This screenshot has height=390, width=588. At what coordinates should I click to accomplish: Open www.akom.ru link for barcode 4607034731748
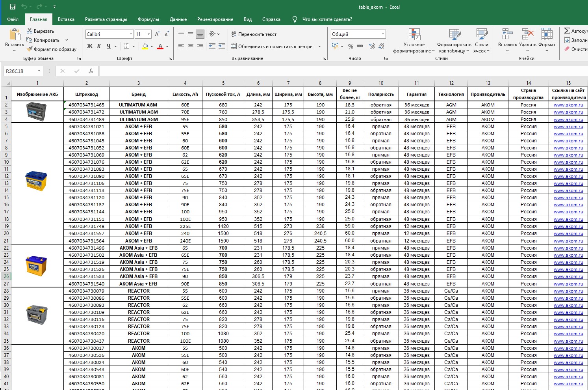pyautogui.click(x=568, y=226)
